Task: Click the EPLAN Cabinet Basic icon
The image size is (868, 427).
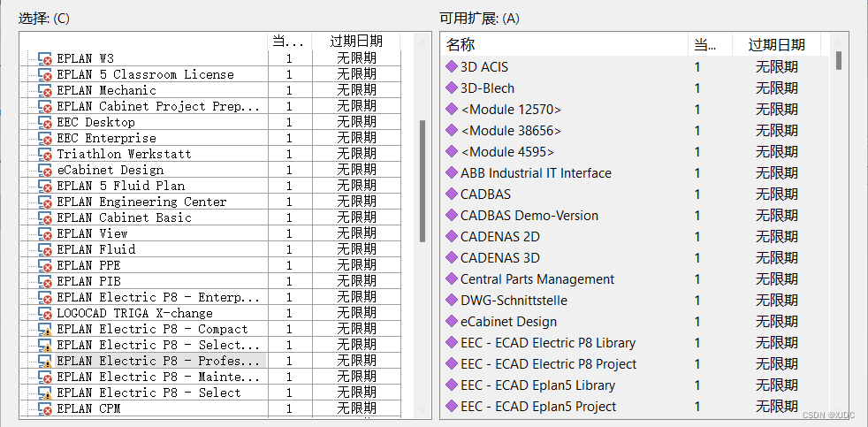Action: [x=45, y=218]
